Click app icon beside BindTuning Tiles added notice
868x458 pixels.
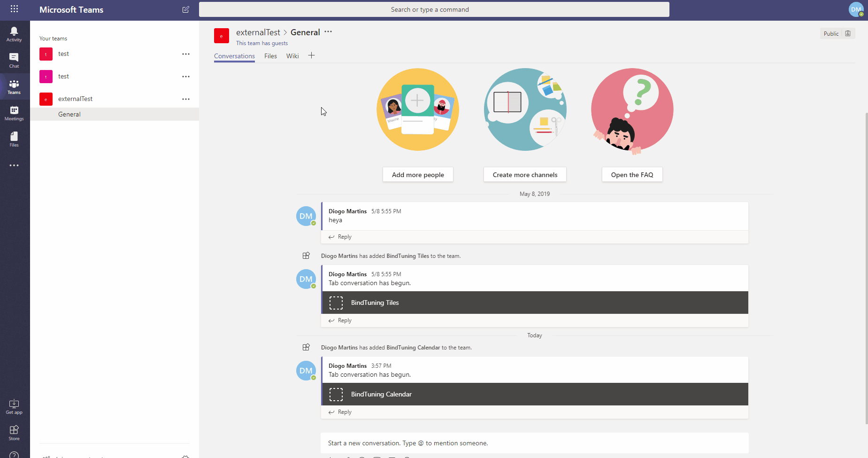click(x=306, y=256)
